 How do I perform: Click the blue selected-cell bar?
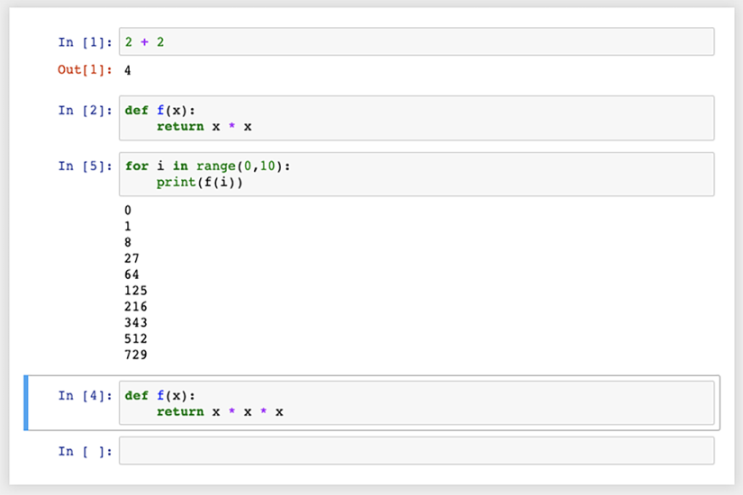tap(26, 403)
